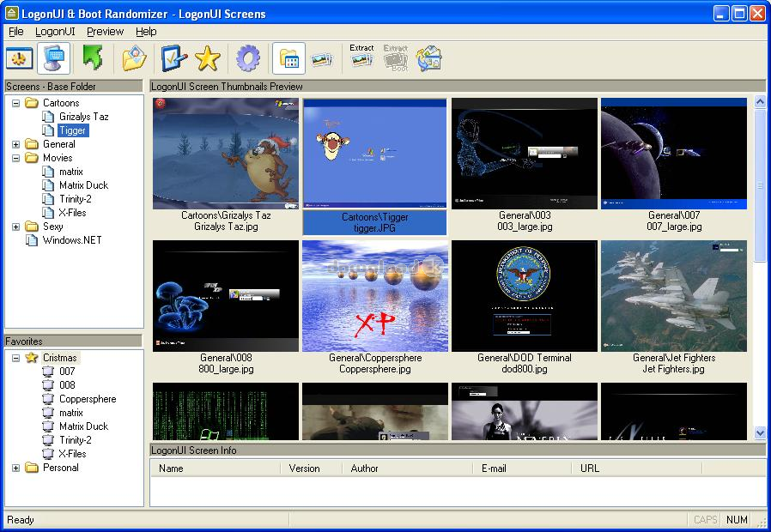Click the Version column header
771x532 pixels.
[x=312, y=469]
